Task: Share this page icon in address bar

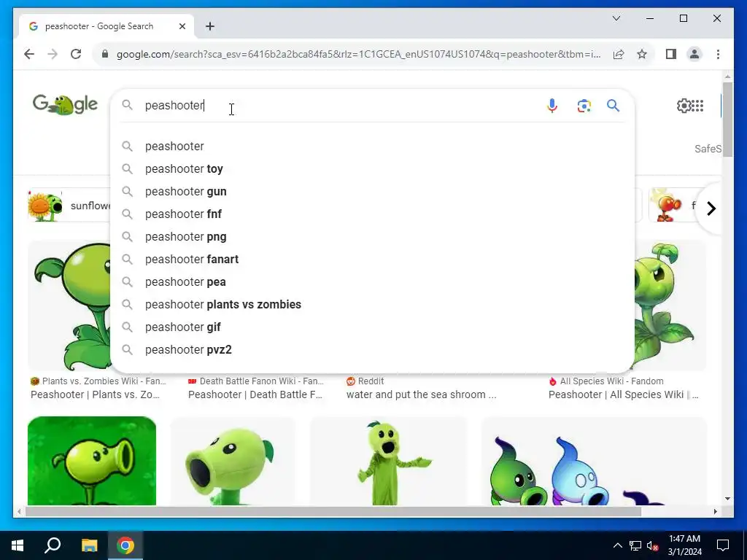Action: click(x=619, y=54)
